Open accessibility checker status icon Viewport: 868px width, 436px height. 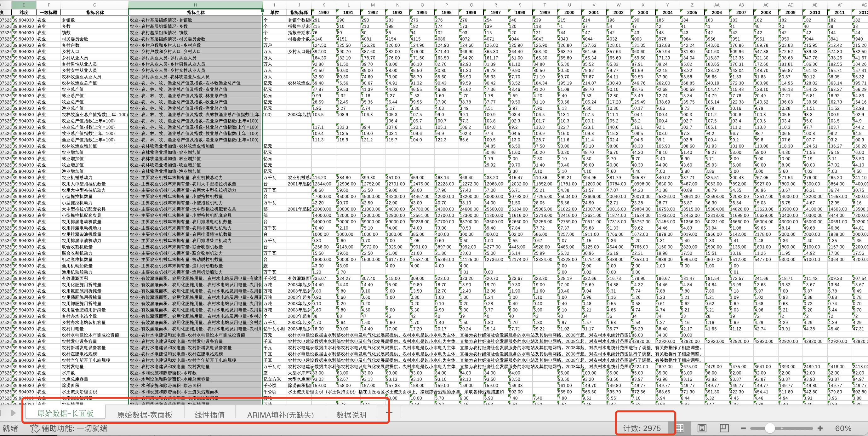coord(34,428)
